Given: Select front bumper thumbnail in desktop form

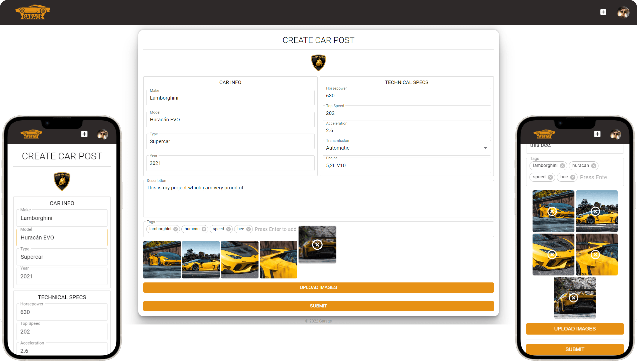Looking at the screenshot, I should point(240,260).
